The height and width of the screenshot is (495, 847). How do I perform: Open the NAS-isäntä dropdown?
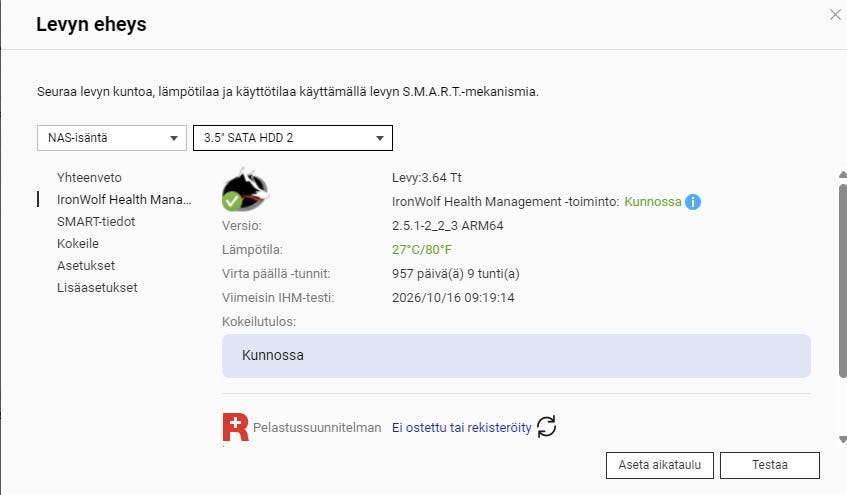pos(112,138)
